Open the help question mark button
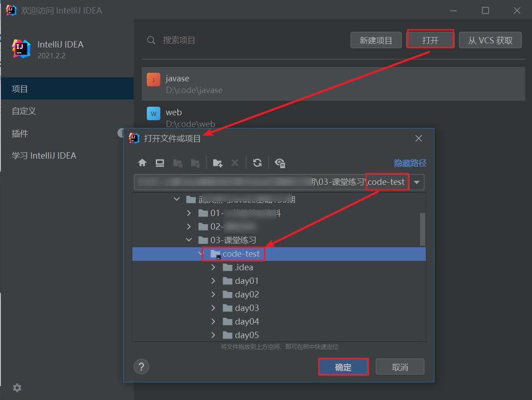 tap(141, 367)
